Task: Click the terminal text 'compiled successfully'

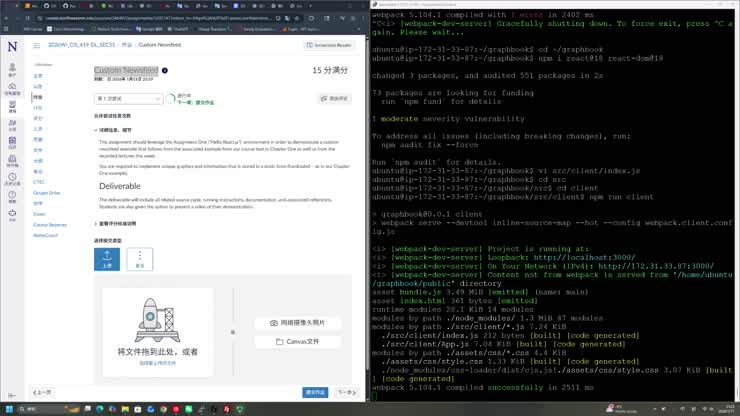Action: pyautogui.click(x=503, y=388)
